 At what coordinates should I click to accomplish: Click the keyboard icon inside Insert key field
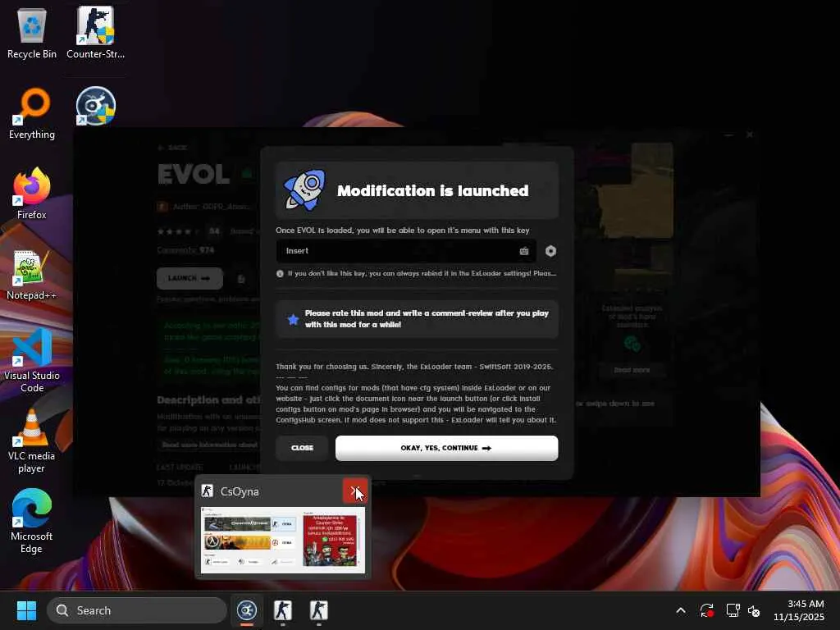coord(524,251)
